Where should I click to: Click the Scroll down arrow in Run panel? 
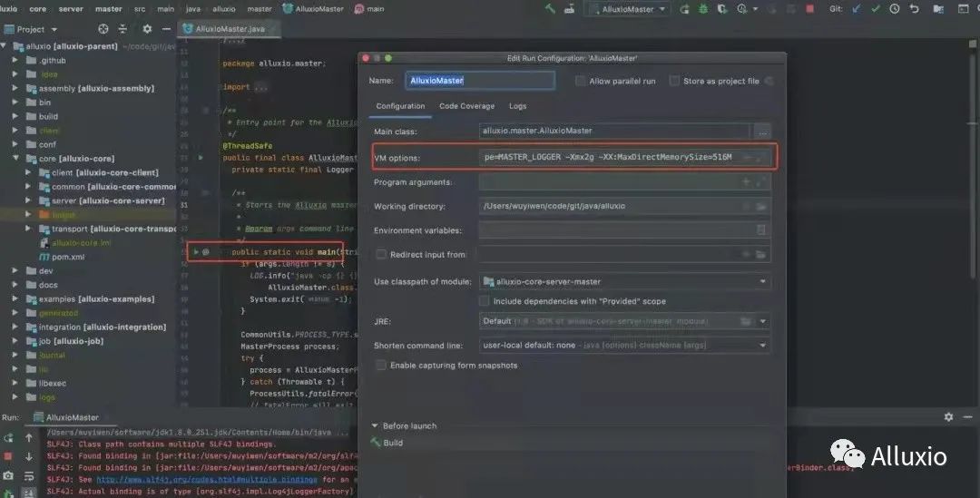(29, 457)
